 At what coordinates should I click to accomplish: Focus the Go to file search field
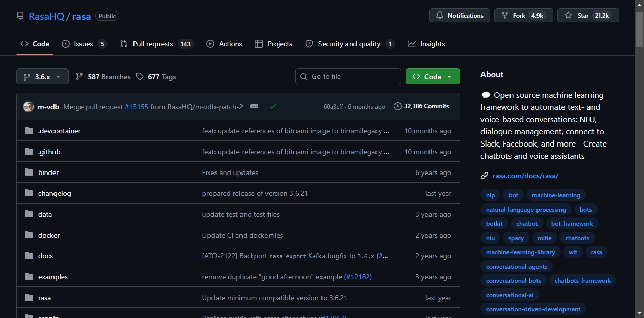[348, 76]
